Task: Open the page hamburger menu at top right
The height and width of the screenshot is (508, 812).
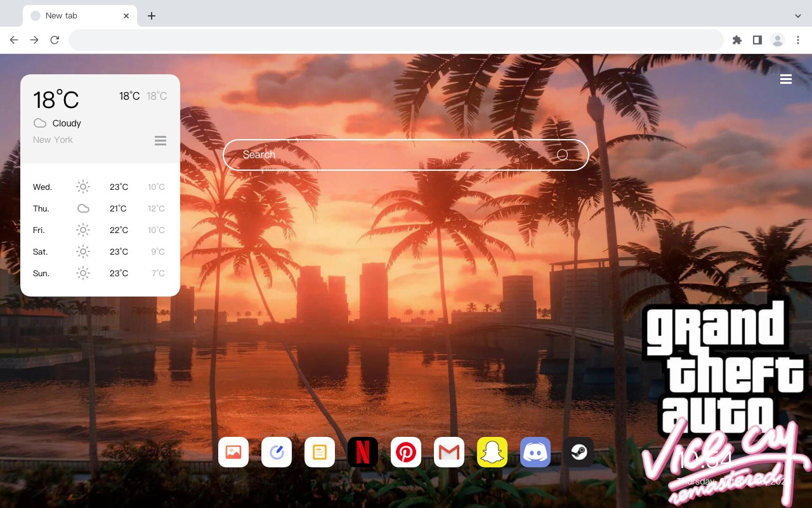Action: click(786, 79)
